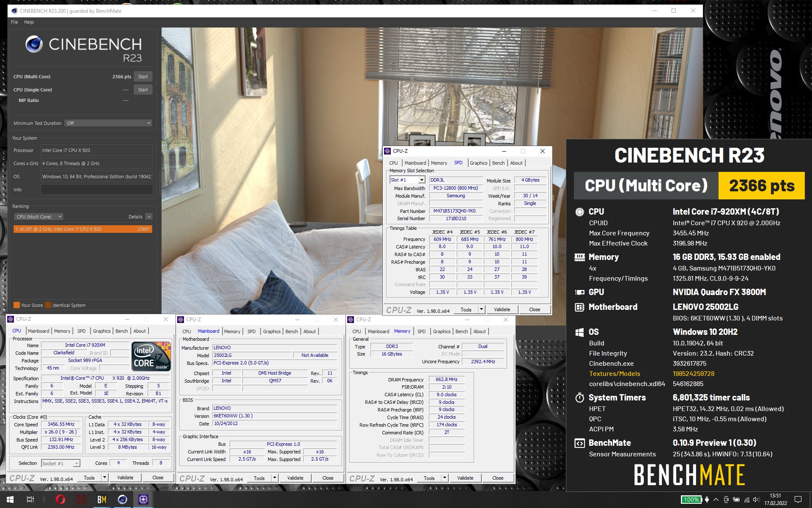Click the battery charging tray icon
The width and height of the screenshot is (812, 508).
coord(736,500)
